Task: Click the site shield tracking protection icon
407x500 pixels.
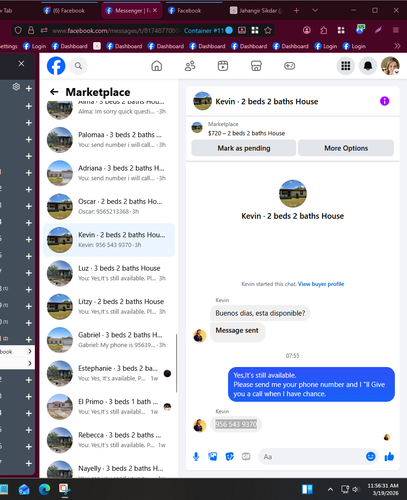Action: (18, 31)
